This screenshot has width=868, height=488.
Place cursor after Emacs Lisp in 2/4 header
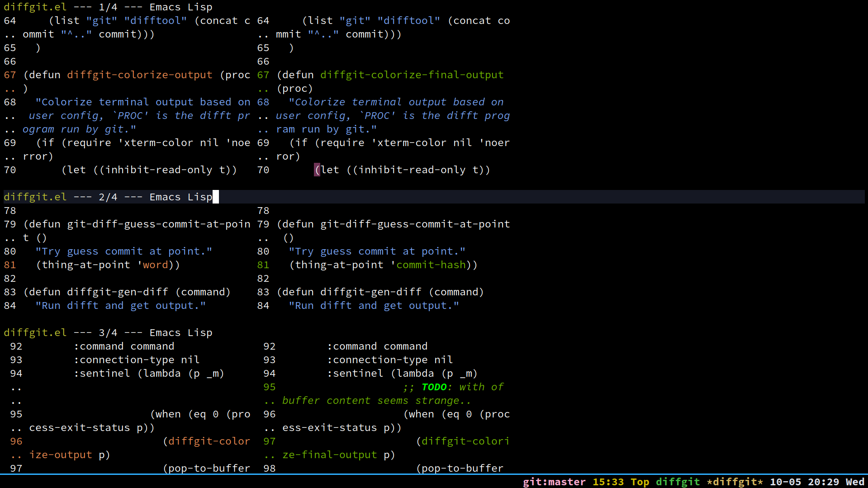pos(216,197)
